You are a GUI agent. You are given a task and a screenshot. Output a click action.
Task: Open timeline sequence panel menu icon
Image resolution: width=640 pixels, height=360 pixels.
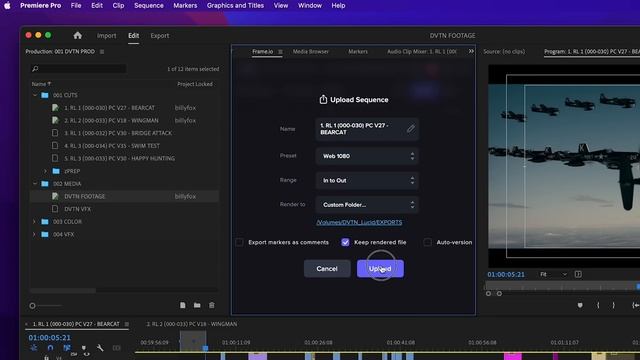point(127,324)
